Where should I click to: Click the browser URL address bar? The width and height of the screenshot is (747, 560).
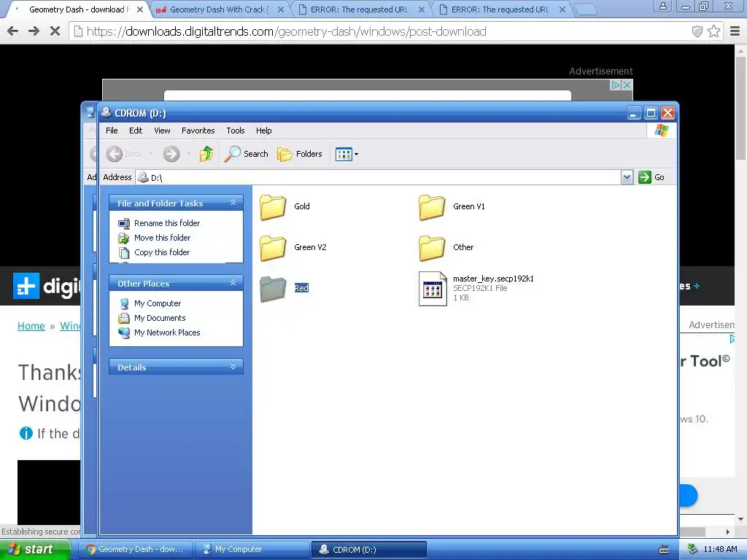click(381, 31)
